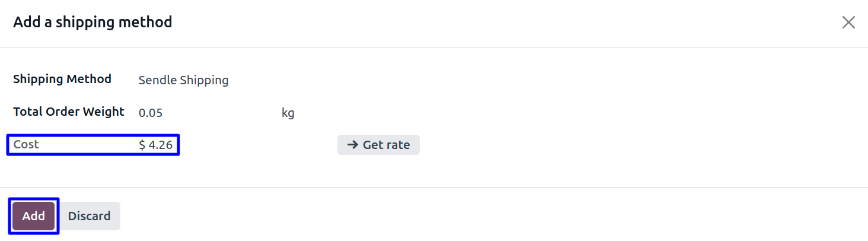The height and width of the screenshot is (241, 868).
Task: Open the Shipping Method selection field
Action: pos(184,80)
